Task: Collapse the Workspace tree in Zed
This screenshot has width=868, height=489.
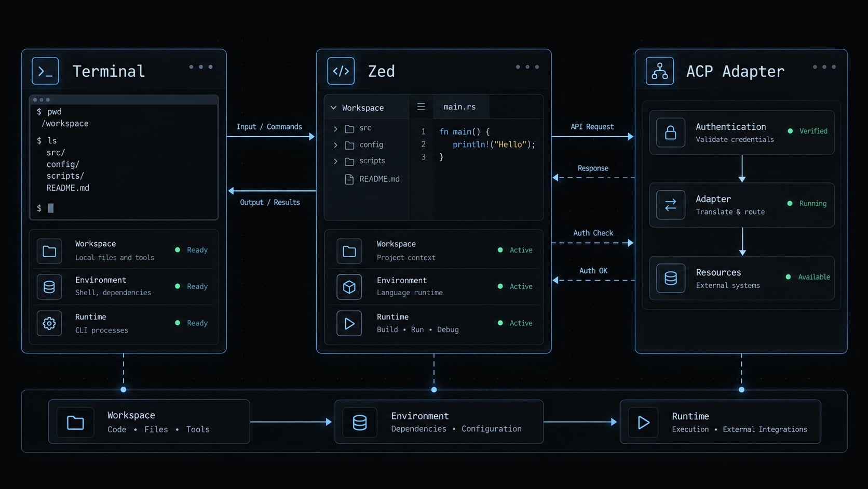Action: click(x=333, y=108)
